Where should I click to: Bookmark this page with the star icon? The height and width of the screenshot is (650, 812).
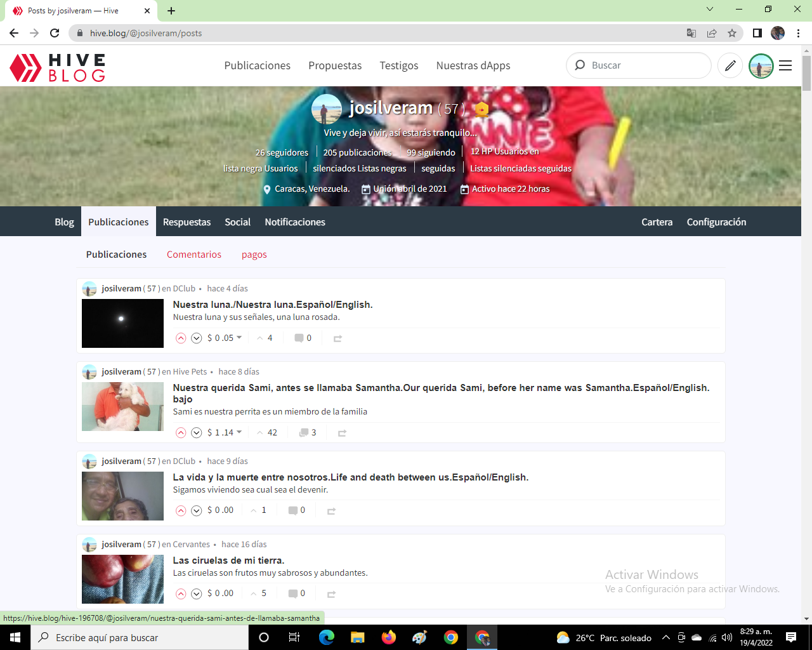732,33
